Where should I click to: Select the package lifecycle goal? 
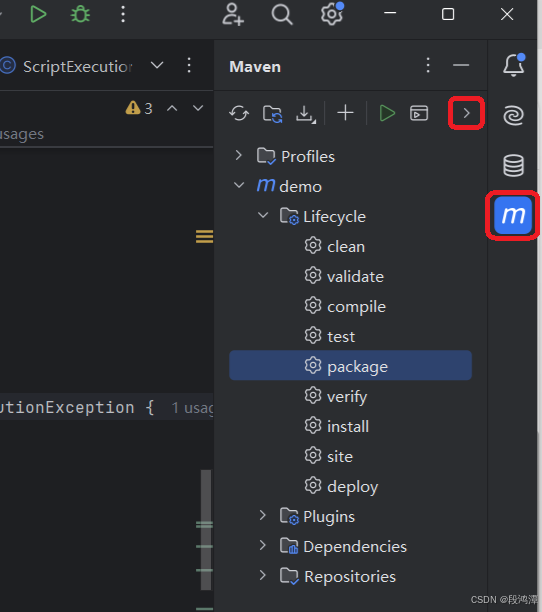(x=350, y=366)
